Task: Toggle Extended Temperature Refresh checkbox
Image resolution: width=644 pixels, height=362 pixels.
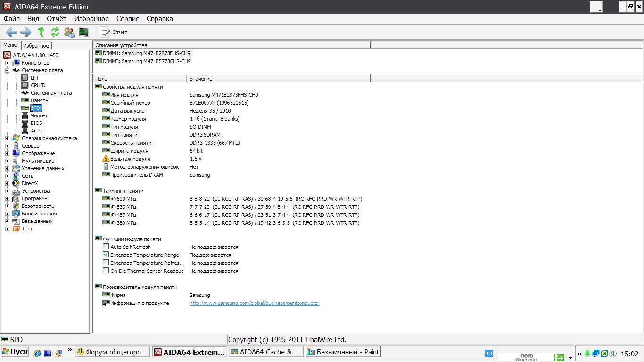Action: (106, 263)
